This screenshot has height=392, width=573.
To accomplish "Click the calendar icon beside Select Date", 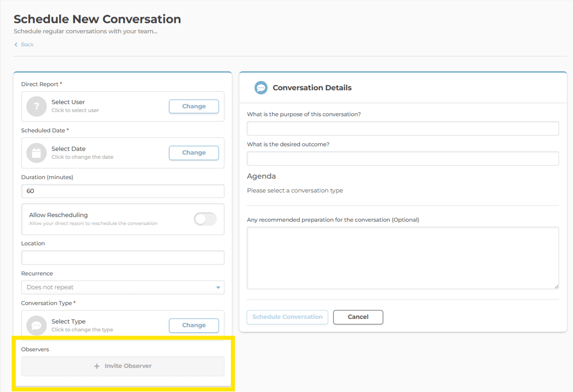I will click(36, 153).
